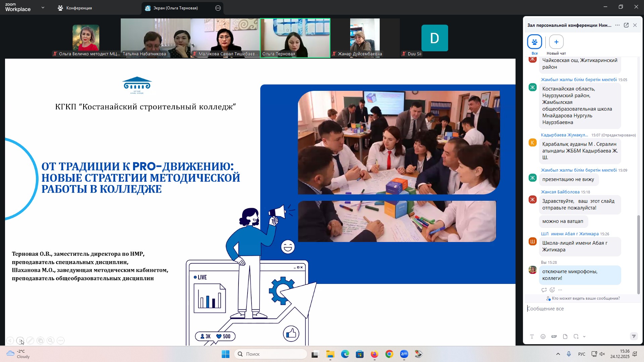The image size is (644, 362).
Task: Expand screenshot options chevron in chat toolbar
Action: [585, 337]
